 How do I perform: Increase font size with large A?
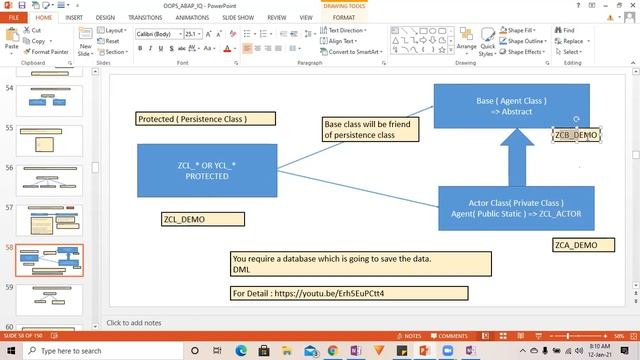pyautogui.click(x=209, y=34)
